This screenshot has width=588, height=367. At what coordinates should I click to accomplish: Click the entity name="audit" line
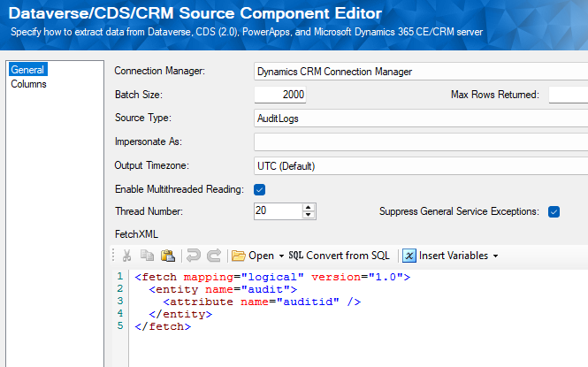click(x=223, y=289)
